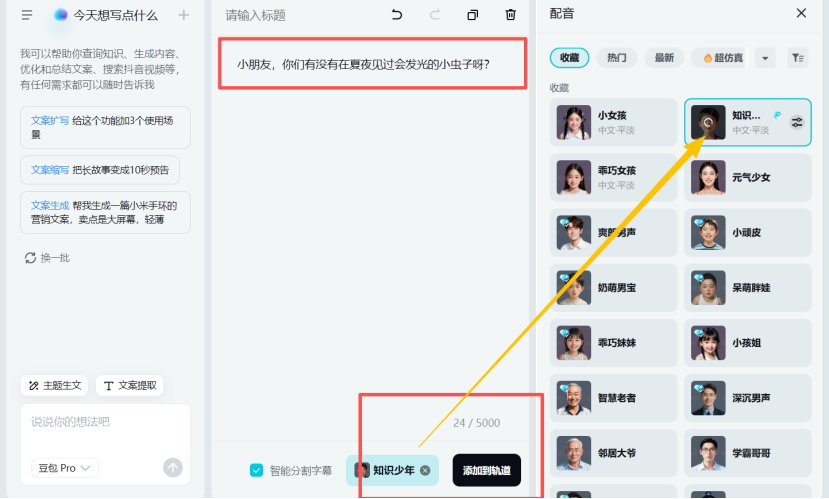Select the 元气少女 voice
The height and width of the screenshot is (499, 829).
click(748, 177)
